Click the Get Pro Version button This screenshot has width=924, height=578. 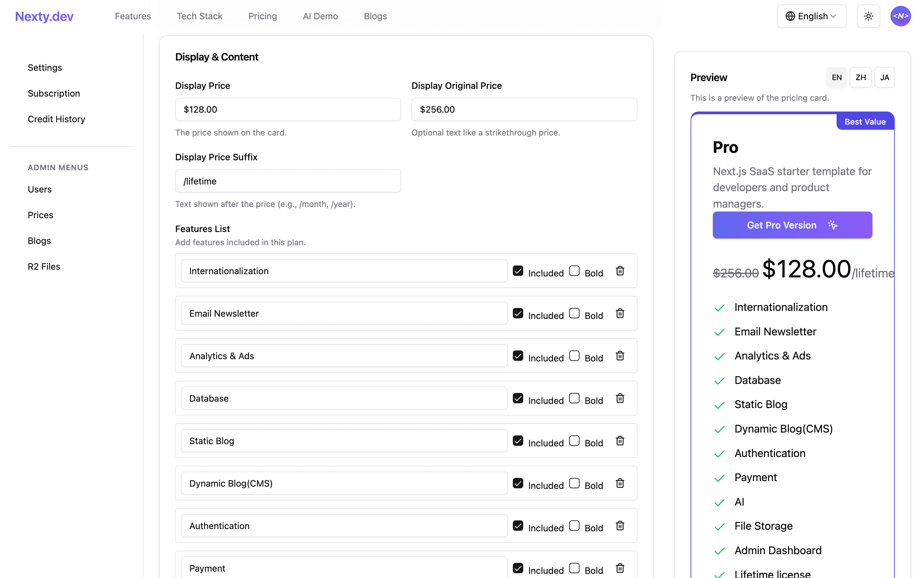[x=792, y=225]
